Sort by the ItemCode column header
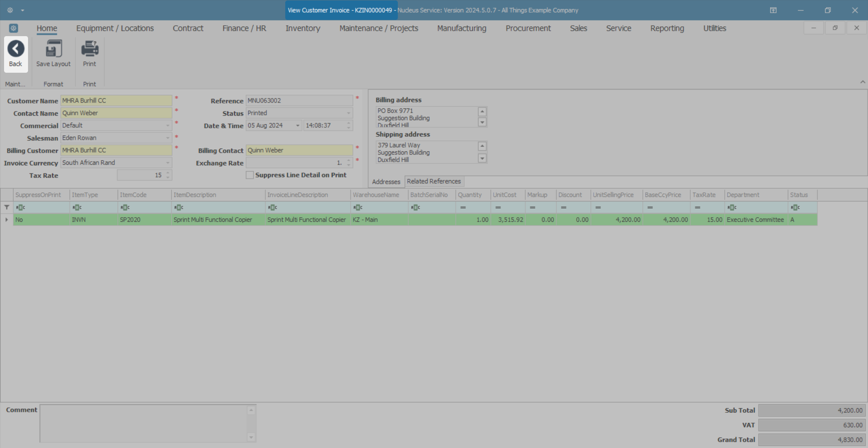The height and width of the screenshot is (448, 868). tap(145, 195)
